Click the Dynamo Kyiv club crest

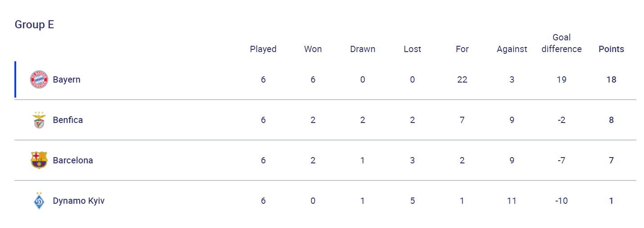pos(39,201)
